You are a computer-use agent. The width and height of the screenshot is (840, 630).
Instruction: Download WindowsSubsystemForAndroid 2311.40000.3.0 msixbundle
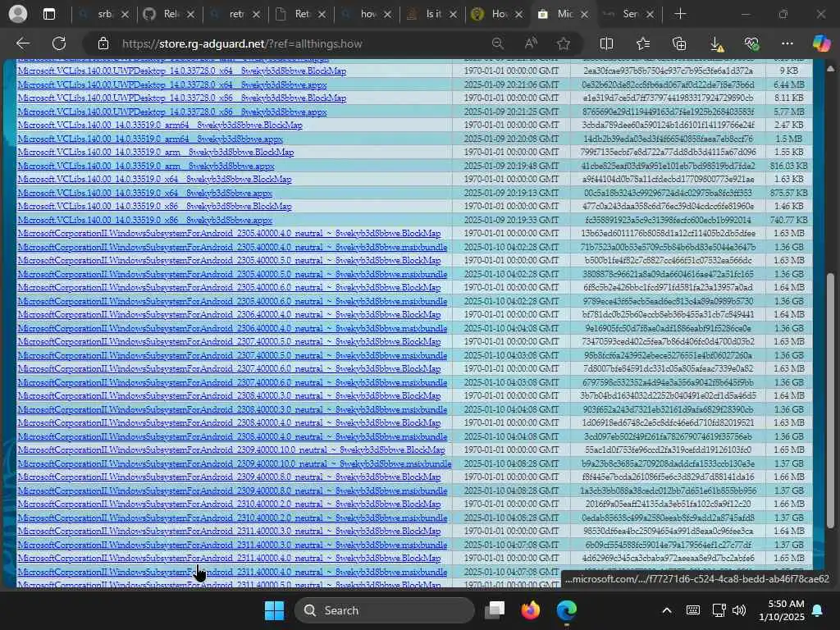232,545
